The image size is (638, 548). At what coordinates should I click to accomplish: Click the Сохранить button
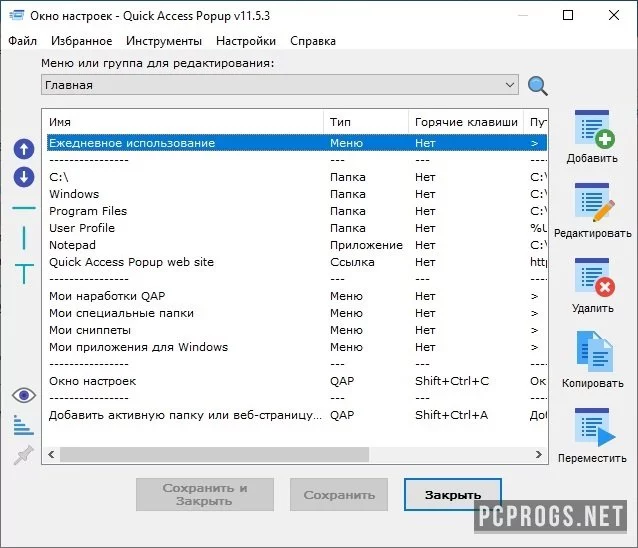click(339, 495)
